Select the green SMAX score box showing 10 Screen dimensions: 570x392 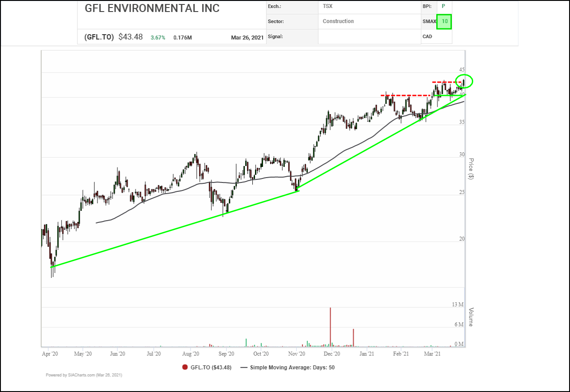pyautogui.click(x=444, y=21)
